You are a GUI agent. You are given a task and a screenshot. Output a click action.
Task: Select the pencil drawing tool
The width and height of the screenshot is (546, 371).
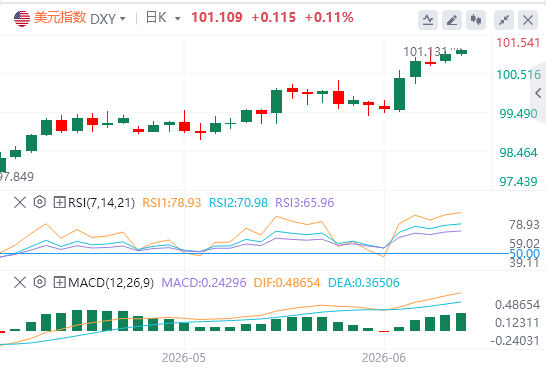point(452,20)
